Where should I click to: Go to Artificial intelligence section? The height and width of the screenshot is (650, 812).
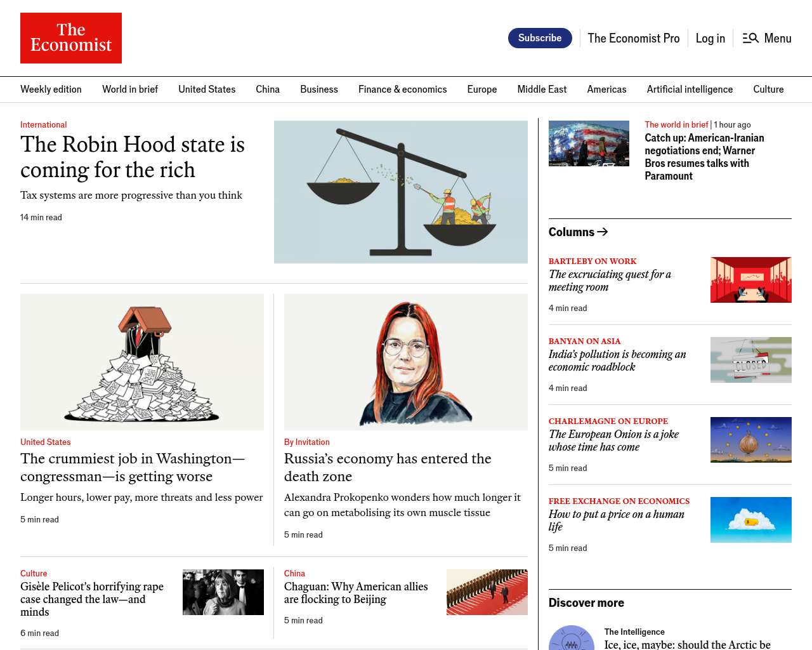coord(690,90)
